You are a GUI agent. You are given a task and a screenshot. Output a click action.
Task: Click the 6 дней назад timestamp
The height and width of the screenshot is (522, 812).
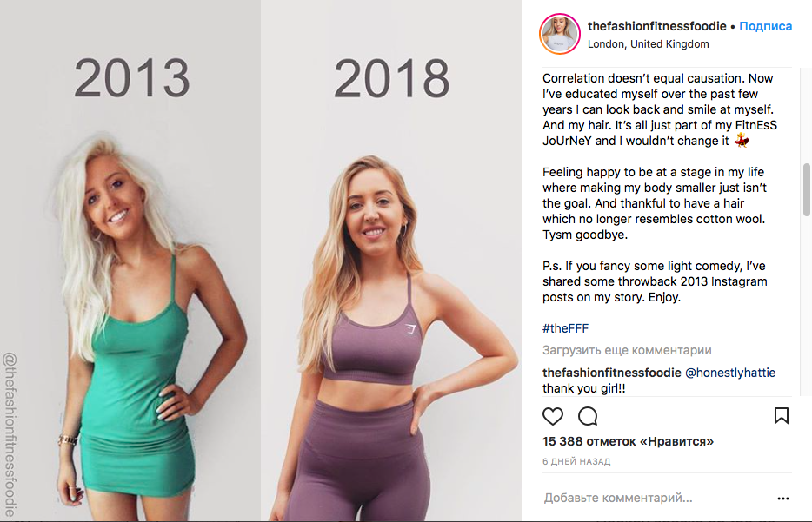coord(576,461)
